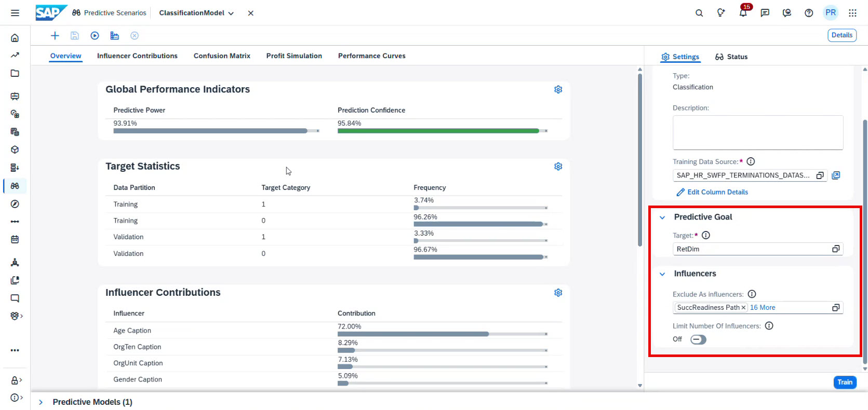Open the ClassificationModel dropdown
This screenshot has height=410, width=868.
231,13
